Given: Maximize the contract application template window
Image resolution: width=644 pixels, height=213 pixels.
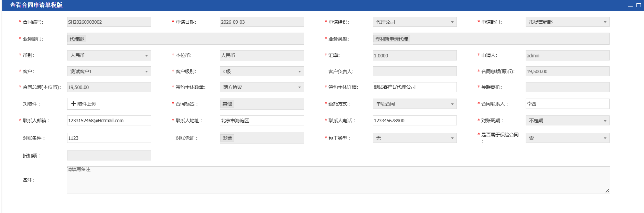Looking at the screenshot, I should click(638, 5).
